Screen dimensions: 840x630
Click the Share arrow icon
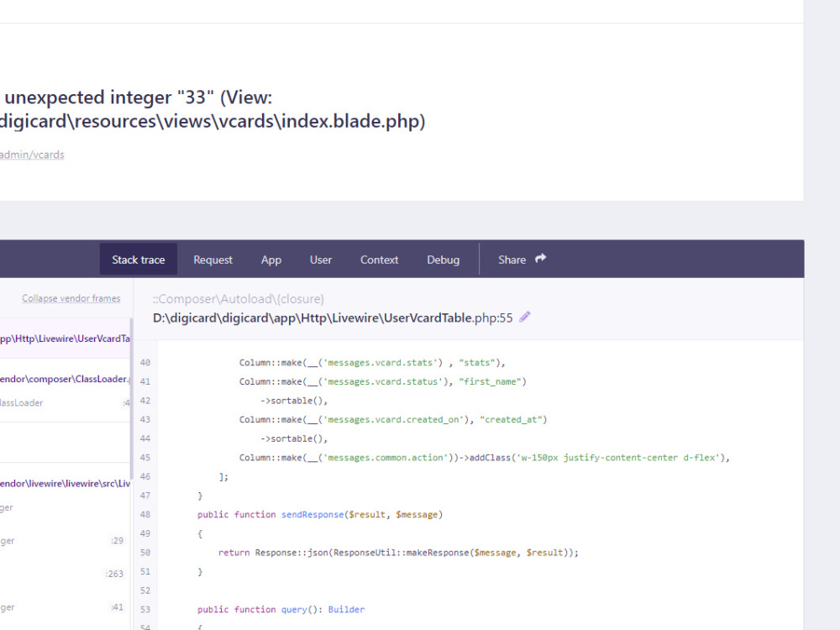(540, 259)
